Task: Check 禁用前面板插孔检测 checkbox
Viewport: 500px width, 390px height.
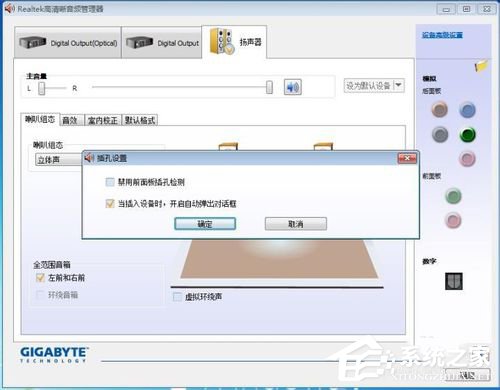Action: point(110,182)
